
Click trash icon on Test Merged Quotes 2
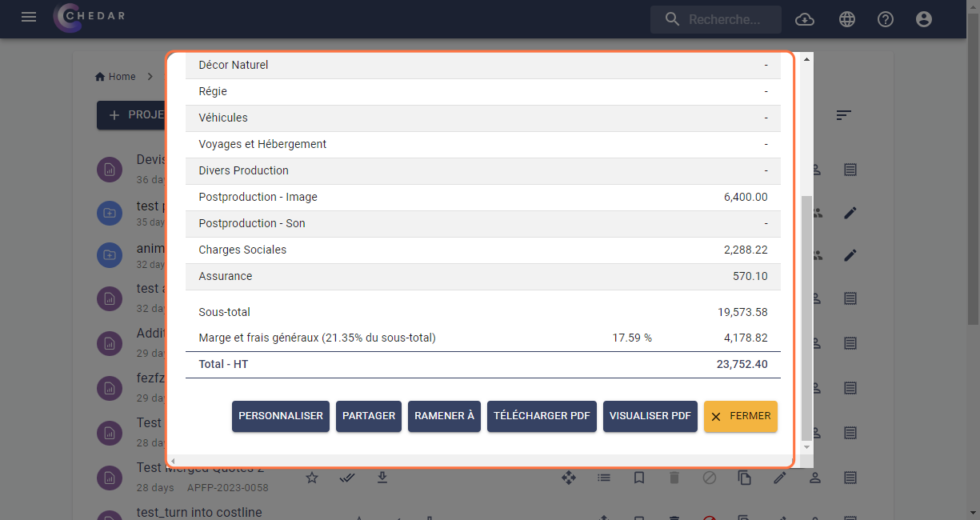click(x=674, y=478)
